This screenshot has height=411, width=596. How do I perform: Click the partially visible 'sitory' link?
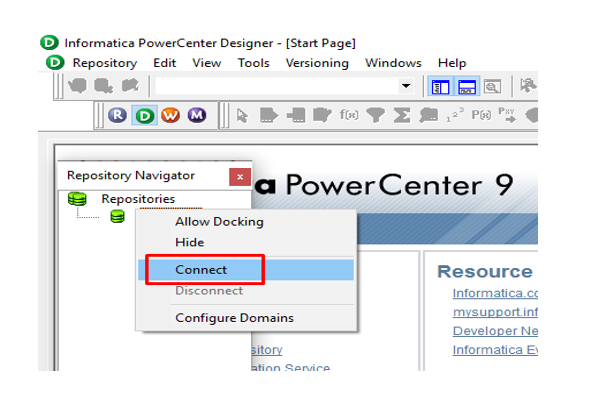(x=267, y=349)
